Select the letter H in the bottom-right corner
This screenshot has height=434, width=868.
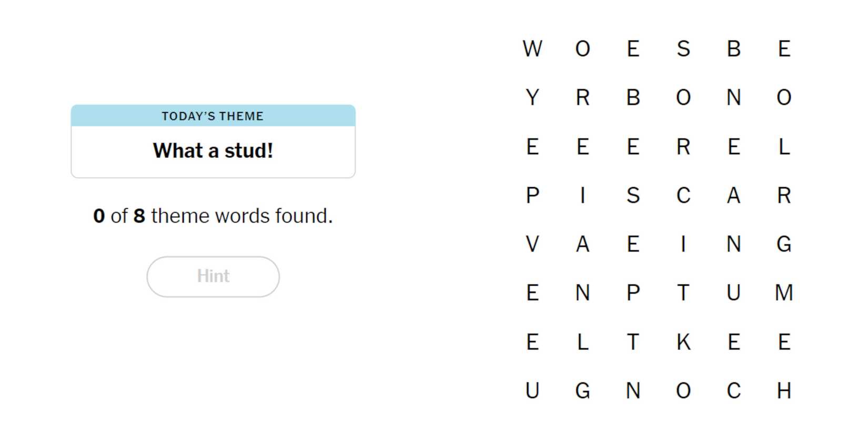[784, 391]
